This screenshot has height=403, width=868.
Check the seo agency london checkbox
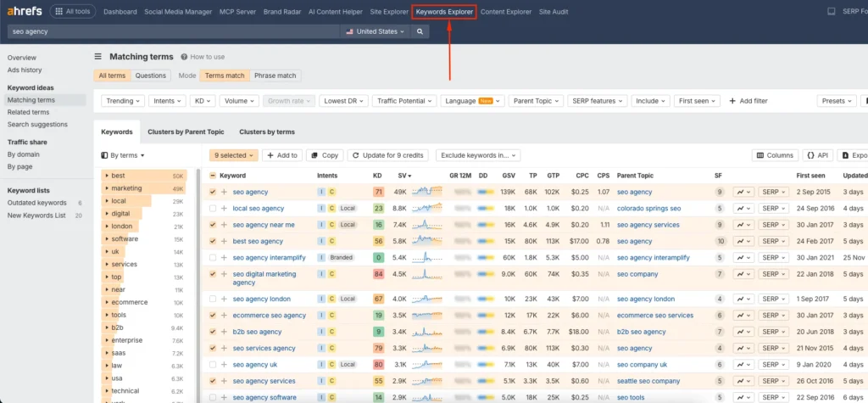point(213,299)
